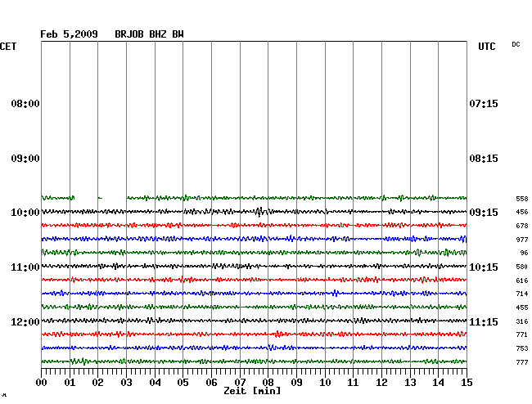The width and height of the screenshot is (532, 404).
Task: Click the CET time label '09:00'
Action: coord(25,159)
